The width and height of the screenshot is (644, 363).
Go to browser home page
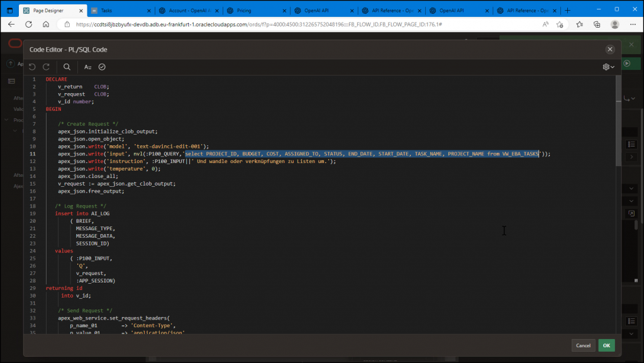pyautogui.click(x=46, y=25)
